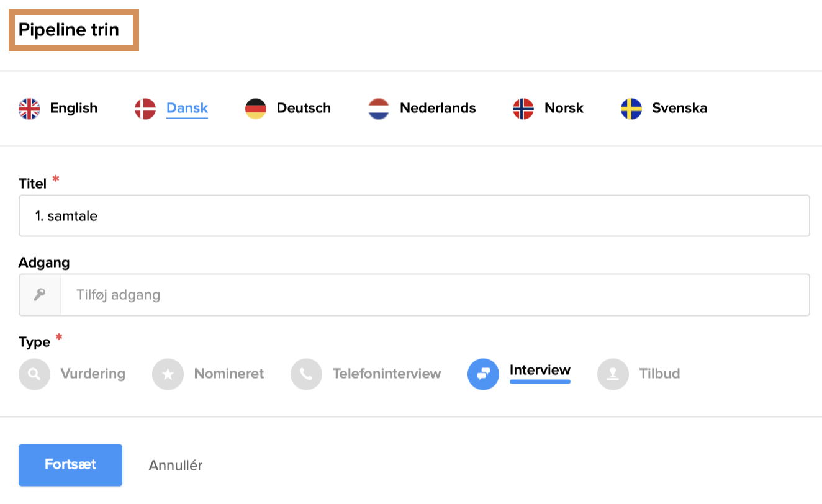
Task: Select the Telefoninterview type option
Action: tap(386, 374)
